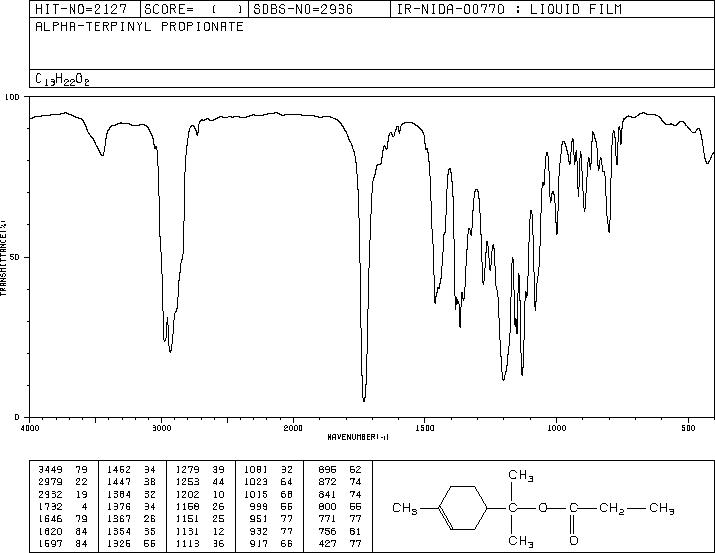
Task: Select the 1447 entry in the peak table
Action: tap(119, 481)
